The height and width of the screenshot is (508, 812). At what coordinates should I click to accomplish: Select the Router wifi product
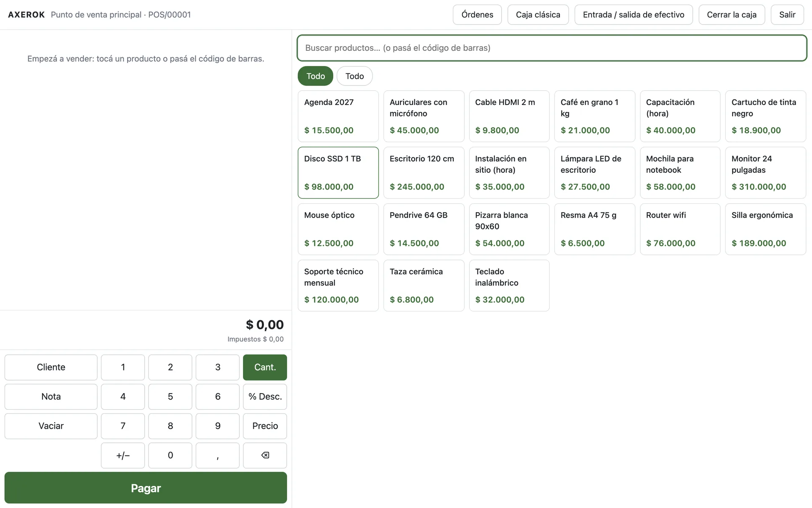pos(680,229)
